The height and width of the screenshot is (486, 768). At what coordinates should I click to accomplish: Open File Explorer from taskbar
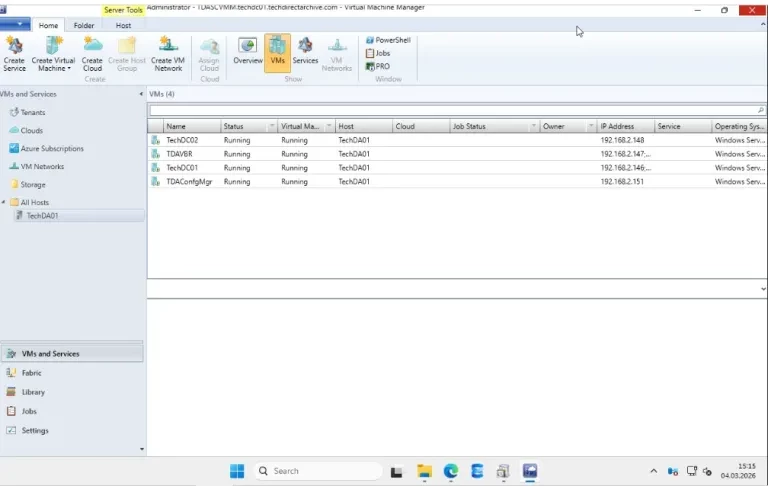[424, 471]
